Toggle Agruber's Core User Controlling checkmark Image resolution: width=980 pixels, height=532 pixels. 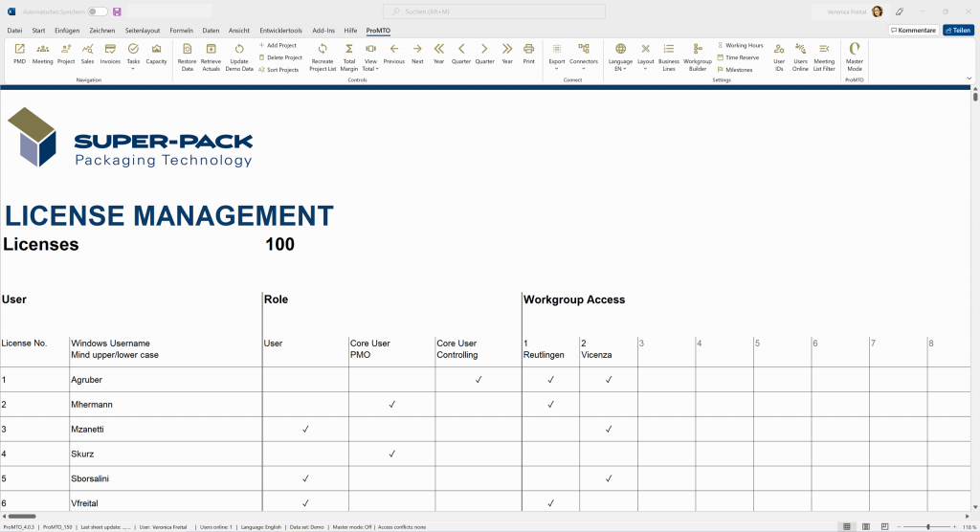click(x=479, y=380)
